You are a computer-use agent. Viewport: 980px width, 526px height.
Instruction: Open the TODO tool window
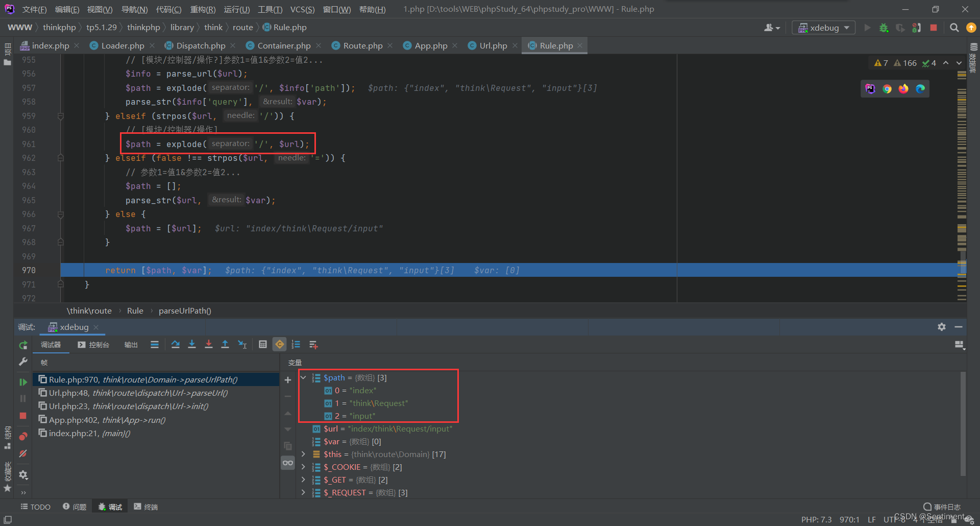point(36,507)
